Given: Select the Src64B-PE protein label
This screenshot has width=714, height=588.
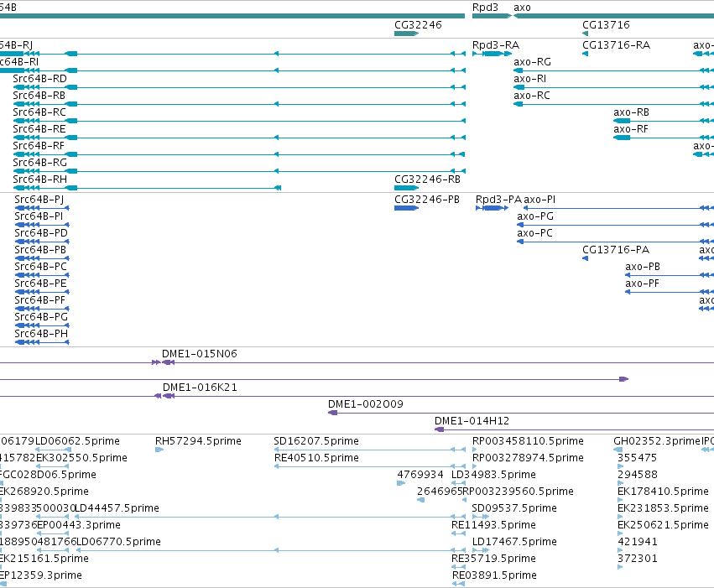Looking at the screenshot, I should (40, 284).
